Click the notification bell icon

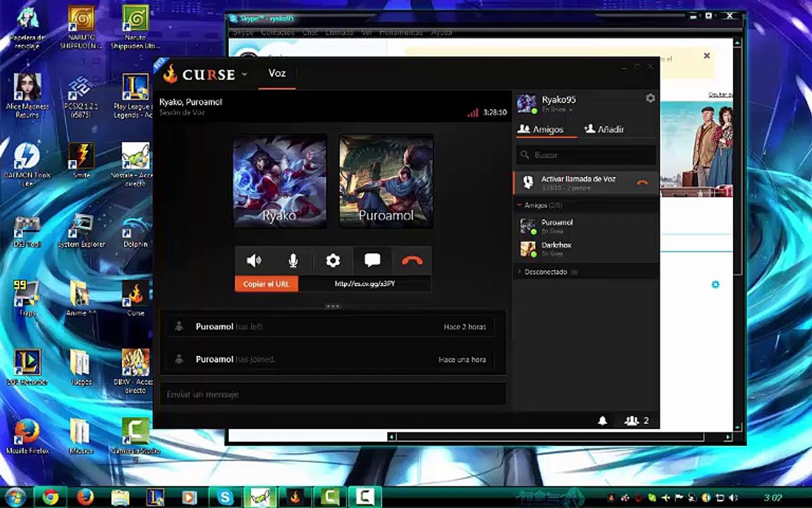[x=602, y=421]
